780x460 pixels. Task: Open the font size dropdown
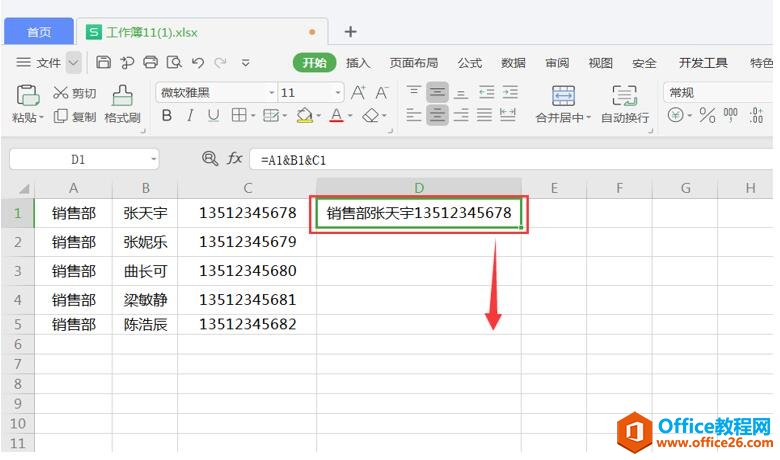(338, 92)
